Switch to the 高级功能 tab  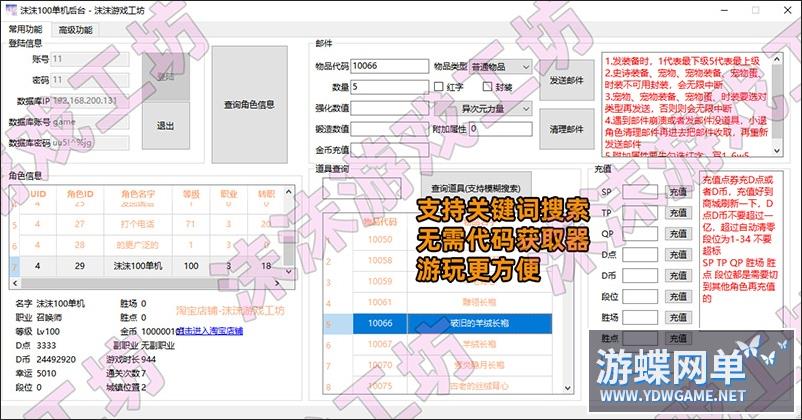(x=75, y=30)
